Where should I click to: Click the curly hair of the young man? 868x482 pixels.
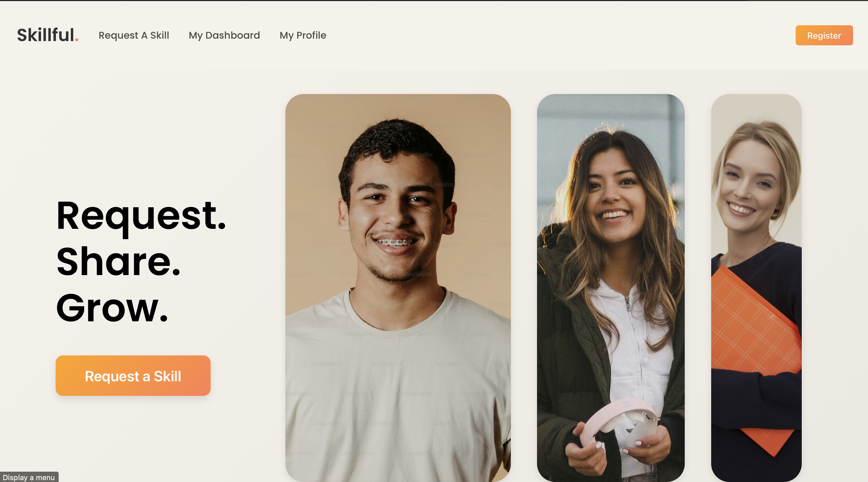click(398, 142)
